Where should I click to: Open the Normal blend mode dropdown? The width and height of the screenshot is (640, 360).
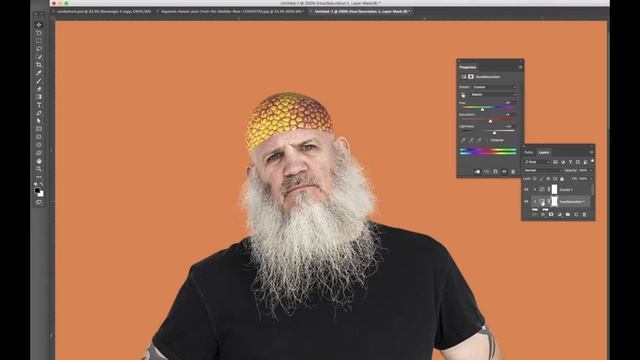543,170
